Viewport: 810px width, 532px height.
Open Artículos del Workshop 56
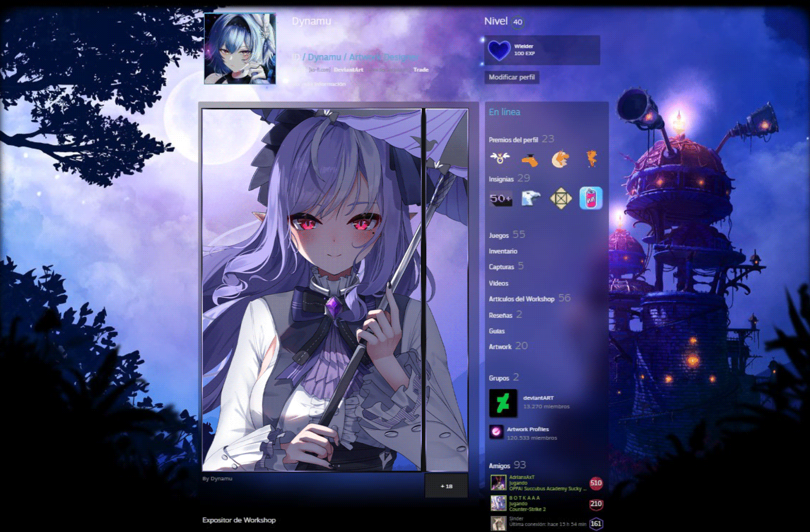530,298
